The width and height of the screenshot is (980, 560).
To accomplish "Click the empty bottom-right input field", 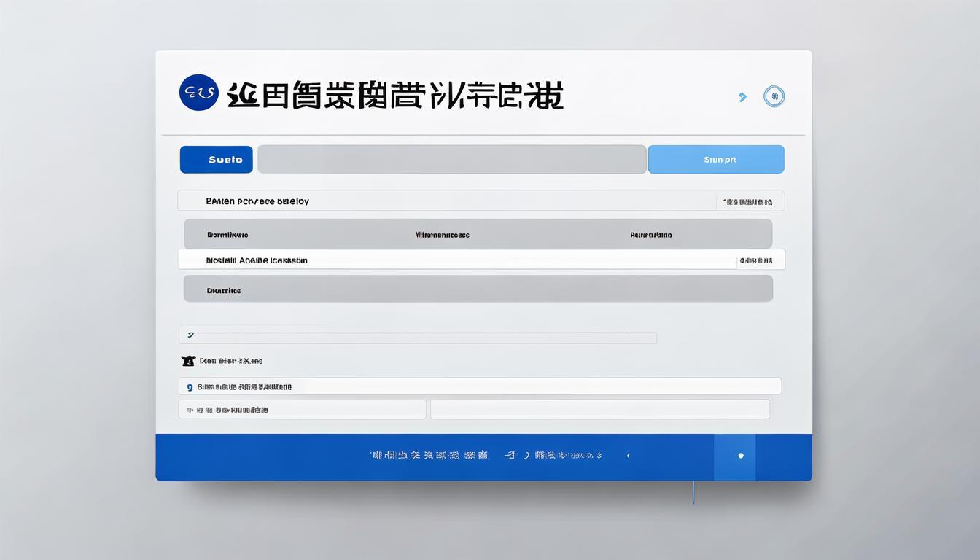I will coord(599,409).
